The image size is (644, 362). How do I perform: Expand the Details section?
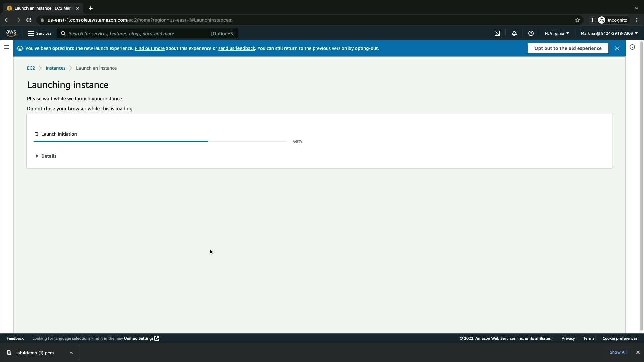[x=46, y=156]
